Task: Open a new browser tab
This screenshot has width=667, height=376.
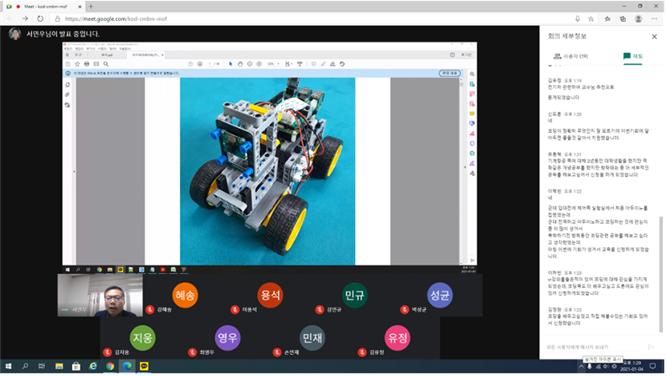Action: pos(91,6)
